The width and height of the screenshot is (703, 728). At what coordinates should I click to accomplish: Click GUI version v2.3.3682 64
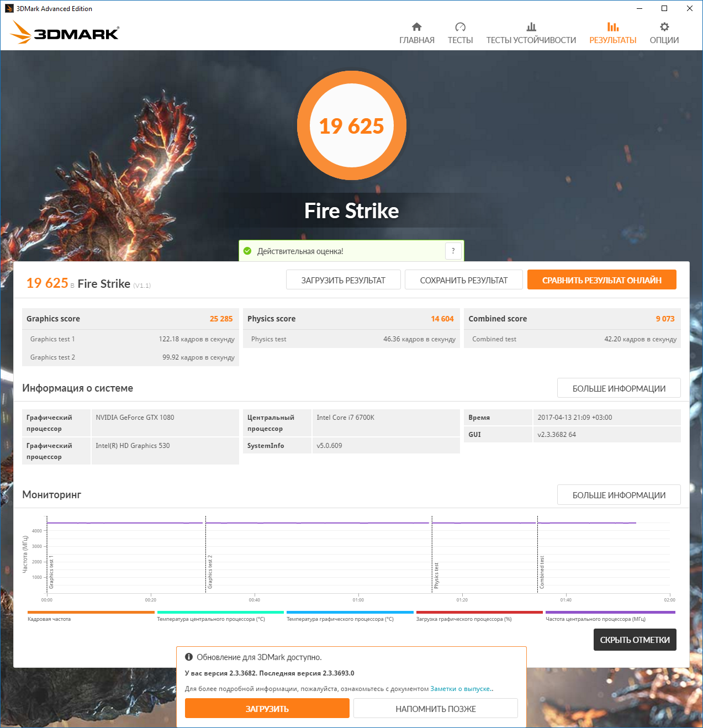(557, 435)
